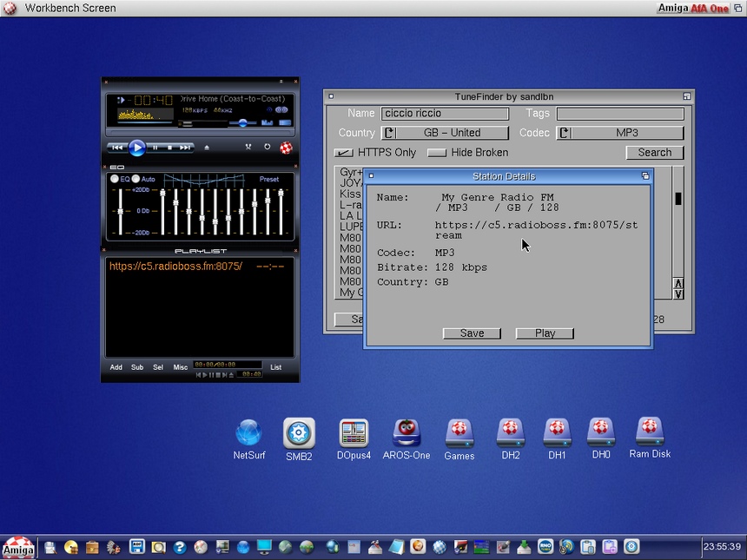Image resolution: width=747 pixels, height=560 pixels.
Task: Open the Ram Disk icon
Action: (x=650, y=438)
